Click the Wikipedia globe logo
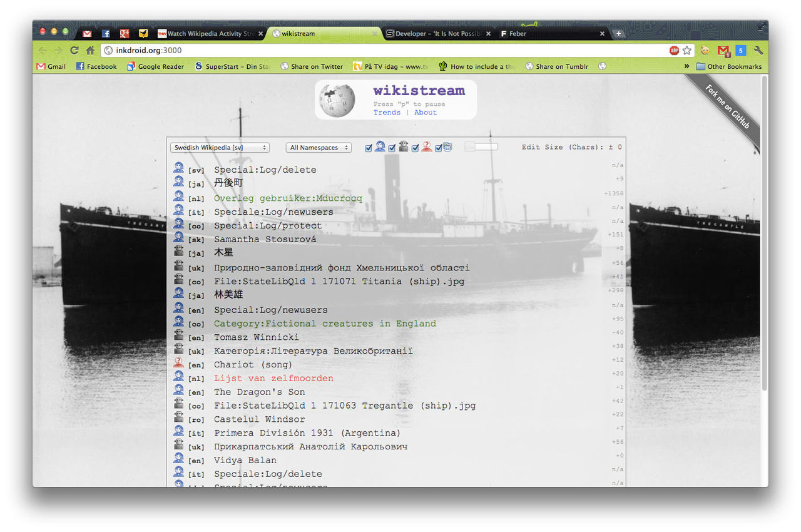Screen dimensions: 801x532 click(337, 100)
